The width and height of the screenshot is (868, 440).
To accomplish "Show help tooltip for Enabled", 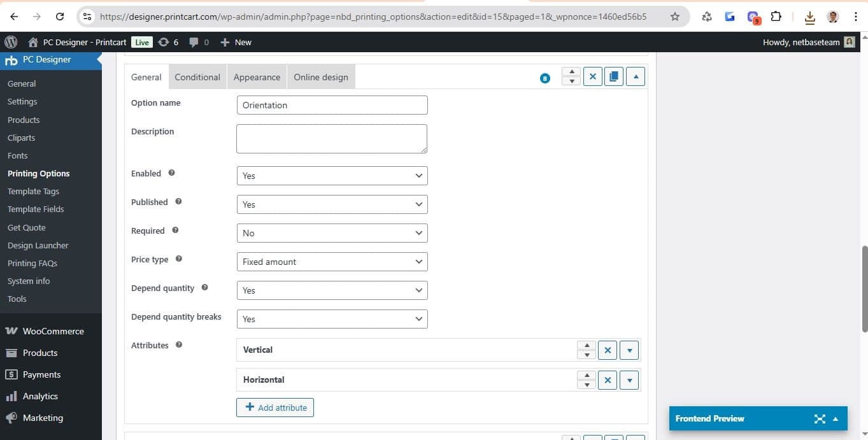I will click(x=171, y=173).
